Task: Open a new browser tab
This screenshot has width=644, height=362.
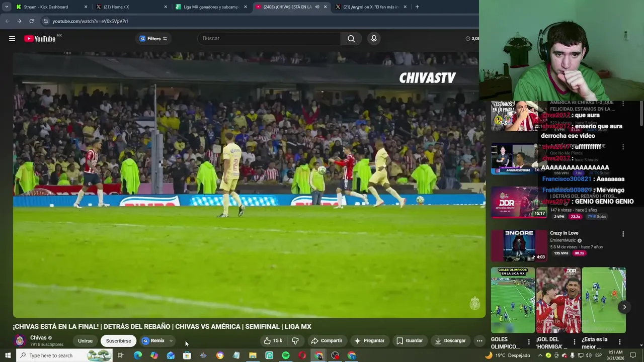Action: tap(417, 7)
